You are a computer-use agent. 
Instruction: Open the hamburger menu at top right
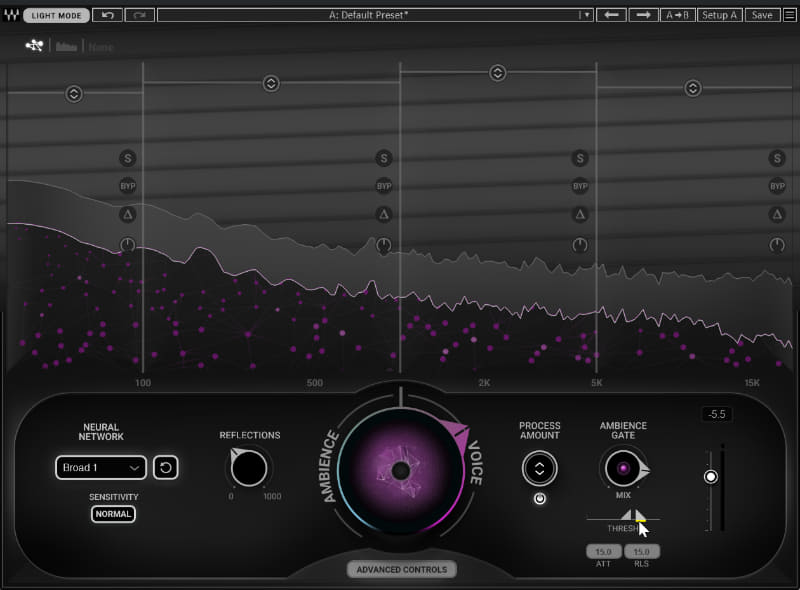tap(789, 15)
